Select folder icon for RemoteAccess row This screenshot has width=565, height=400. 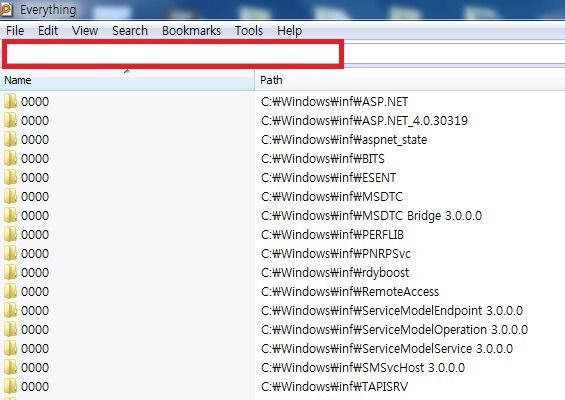[x=10, y=292]
